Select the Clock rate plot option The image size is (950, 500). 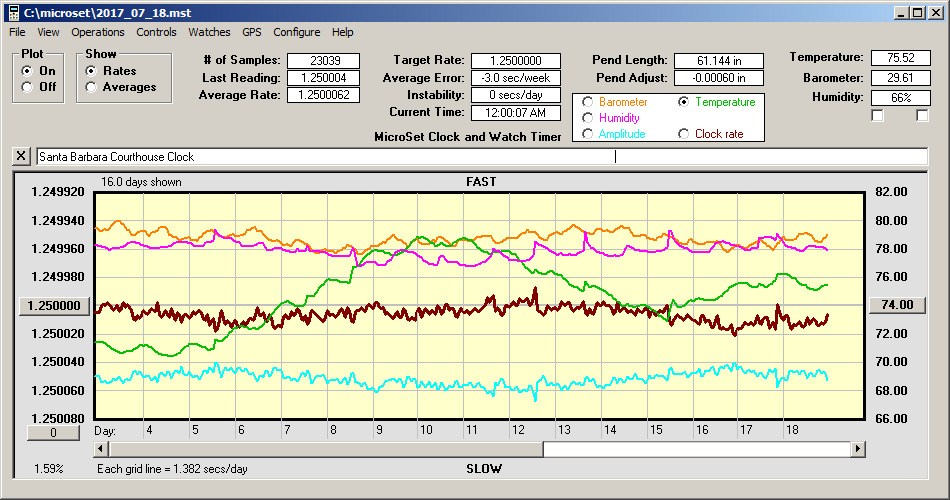(x=683, y=133)
